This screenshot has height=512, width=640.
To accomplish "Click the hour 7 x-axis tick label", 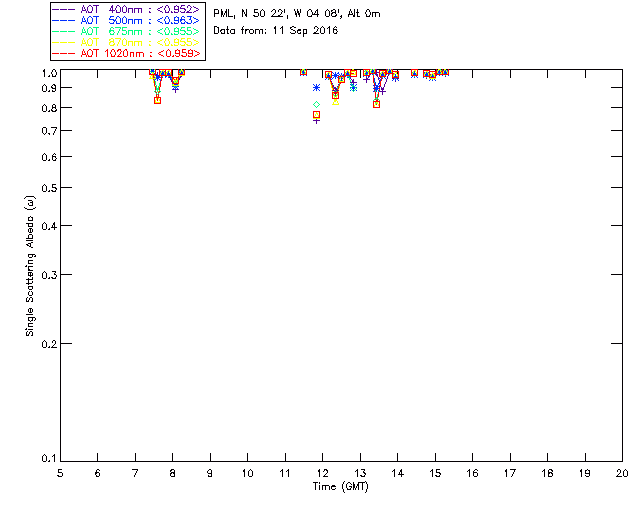I will pos(135,473).
